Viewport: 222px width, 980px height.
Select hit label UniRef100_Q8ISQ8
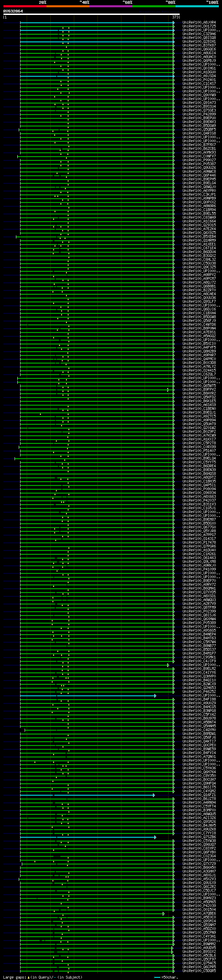(199, 38)
